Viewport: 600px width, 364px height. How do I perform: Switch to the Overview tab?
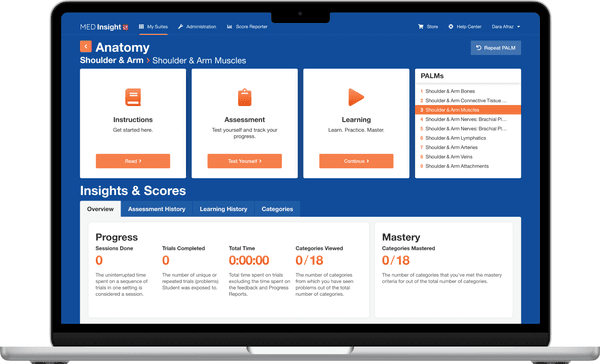[100, 209]
